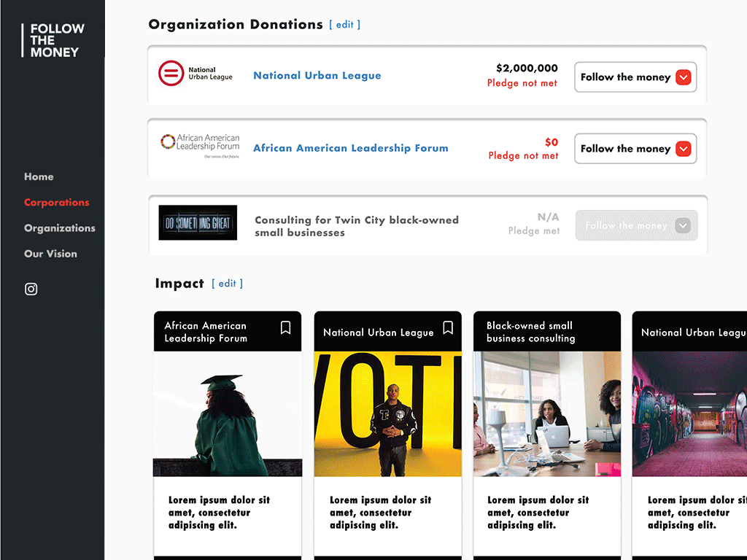Click Black-owned small business consulting card title

pos(531,332)
